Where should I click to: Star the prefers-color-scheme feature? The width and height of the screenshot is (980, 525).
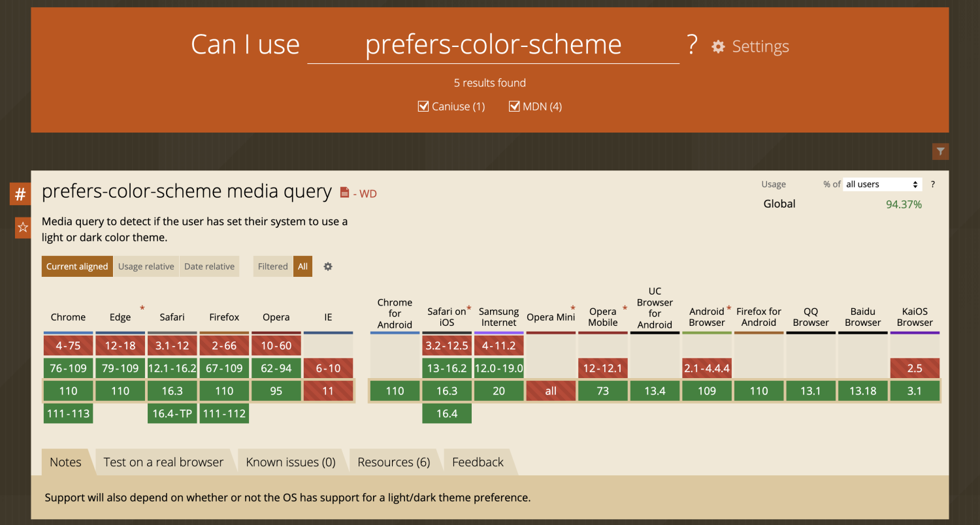[x=23, y=227]
